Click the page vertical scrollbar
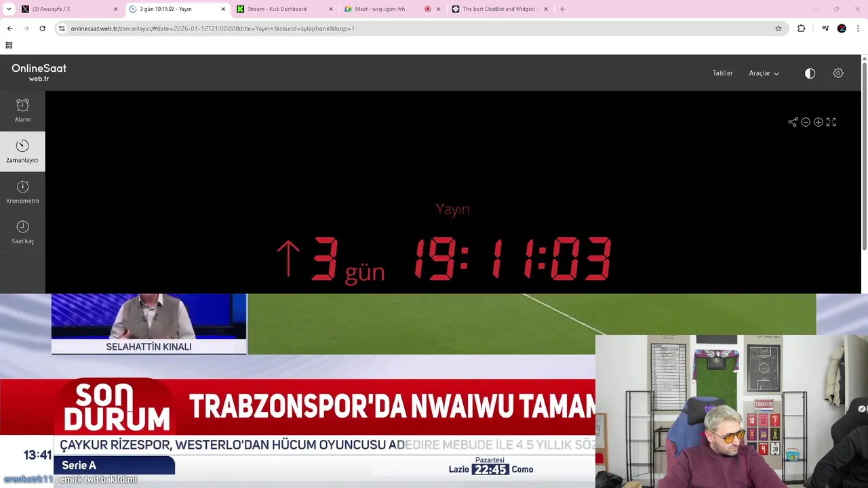 point(865,156)
